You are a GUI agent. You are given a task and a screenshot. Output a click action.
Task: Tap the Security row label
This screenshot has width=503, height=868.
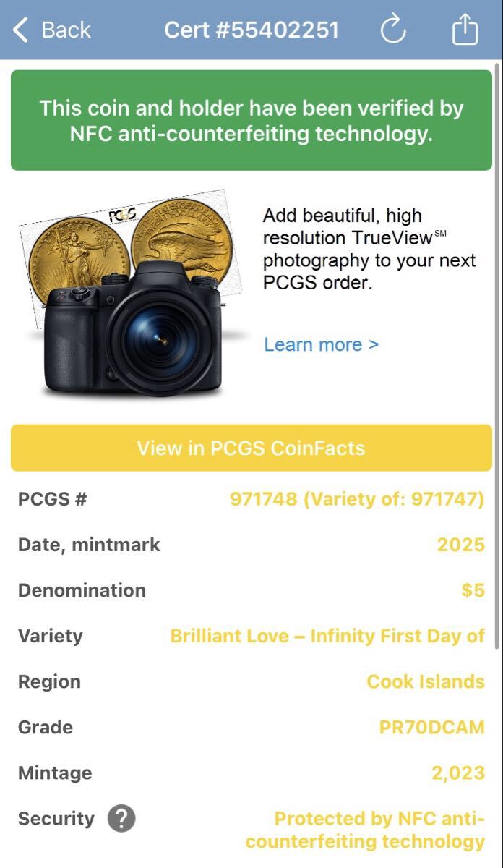(x=56, y=819)
